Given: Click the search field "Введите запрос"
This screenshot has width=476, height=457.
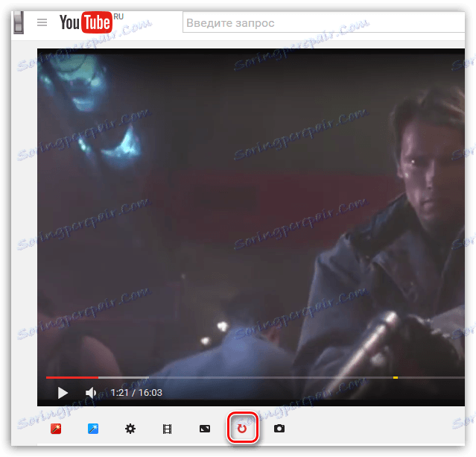Looking at the screenshot, I should point(323,22).
